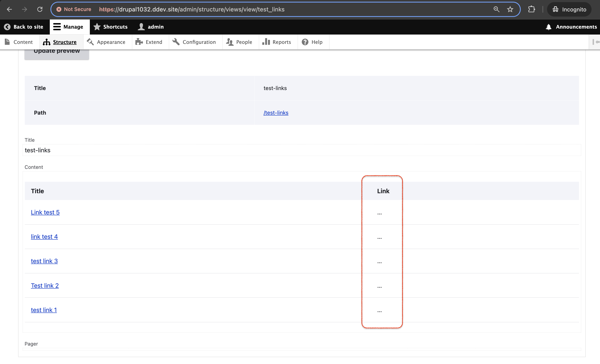Toggle the Manage toolbar tray
This screenshot has height=364, width=600.
tap(68, 27)
